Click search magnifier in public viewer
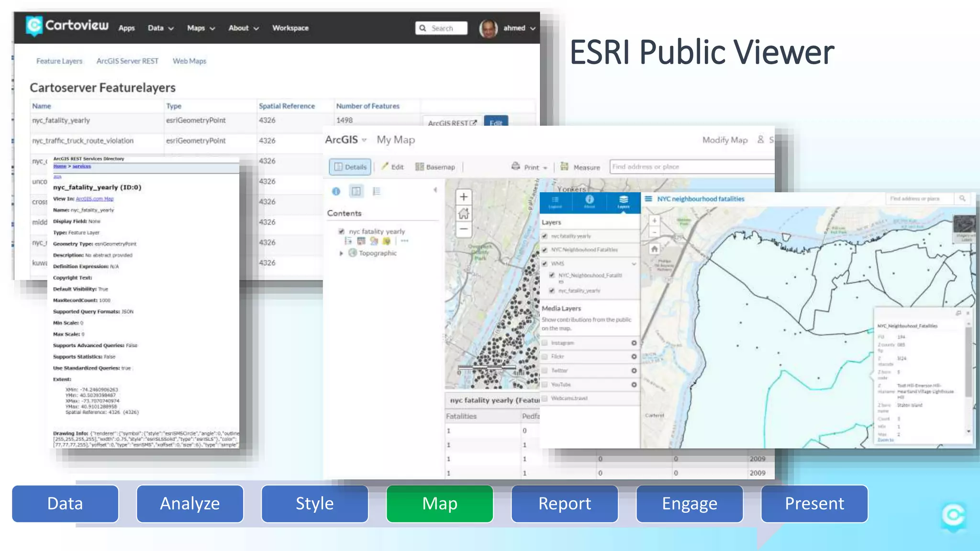 coord(962,198)
